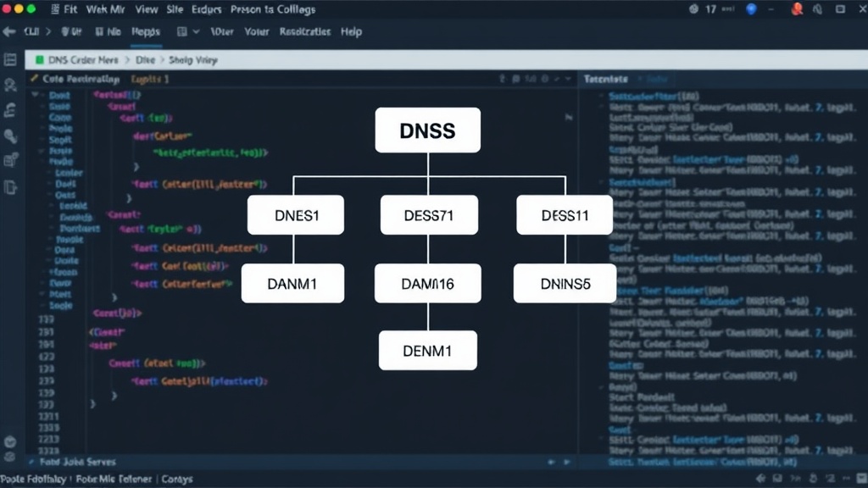Click the Voer toolbar item
The image size is (868, 488).
pos(222,31)
